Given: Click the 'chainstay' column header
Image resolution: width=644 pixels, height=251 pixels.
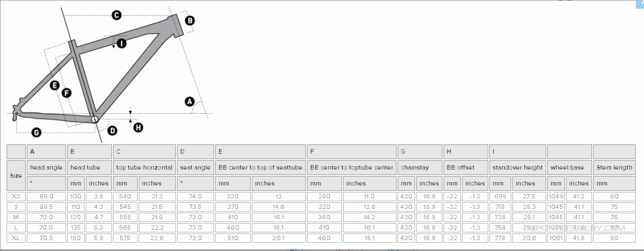Looking at the screenshot, I should (x=416, y=167).
